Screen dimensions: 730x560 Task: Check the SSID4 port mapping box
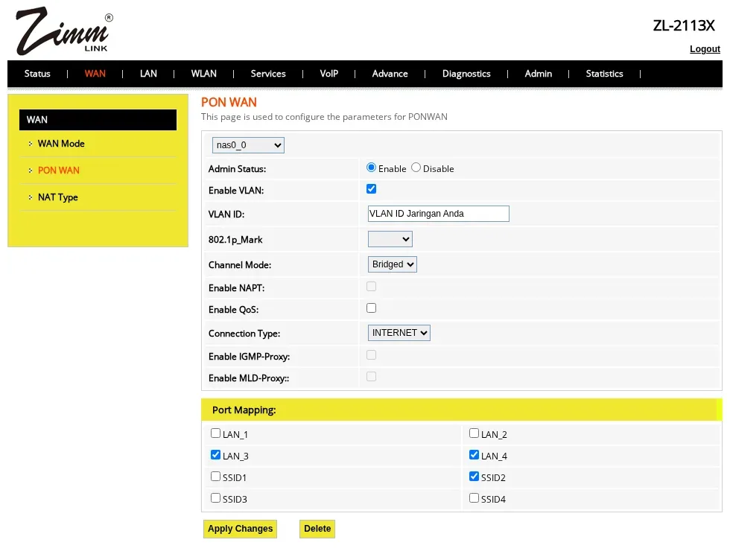474,498
